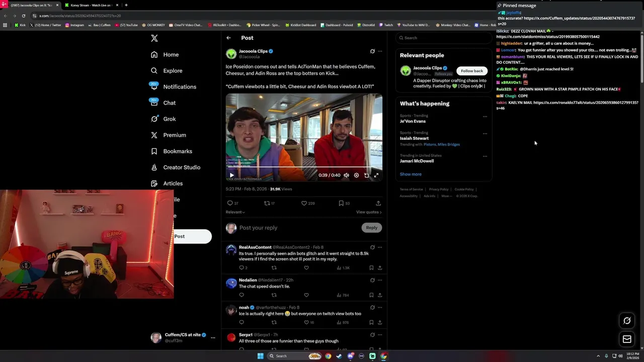Image resolution: width=644 pixels, height=362 pixels.
Task: Open the main post's more options menu
Action: pos(380,51)
